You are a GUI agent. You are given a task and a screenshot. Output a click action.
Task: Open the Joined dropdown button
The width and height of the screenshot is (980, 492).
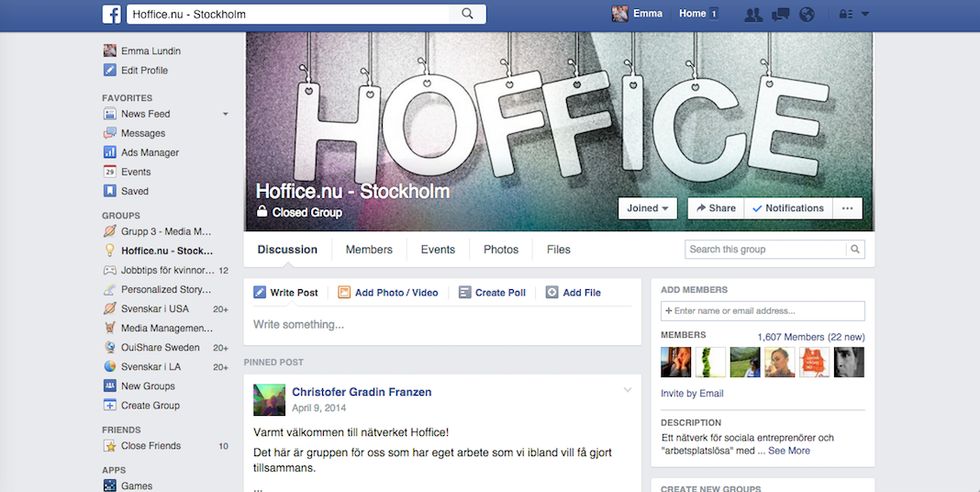[x=648, y=208]
